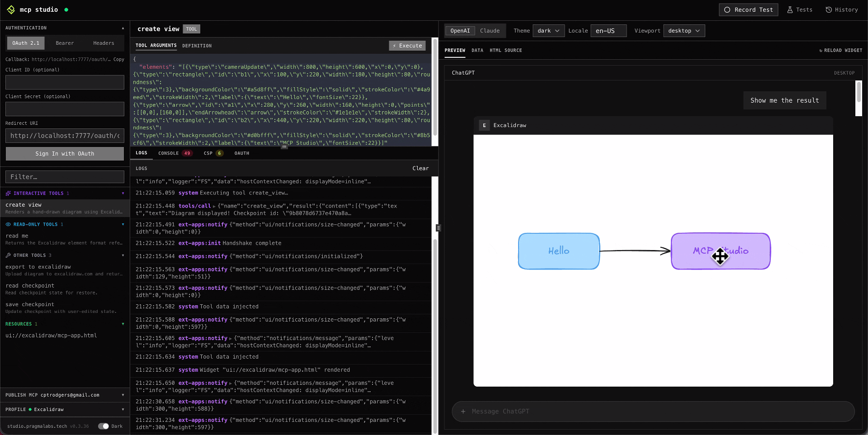
Task: Open ui://excalidraw/mcp-app.html resource
Action: (65, 336)
